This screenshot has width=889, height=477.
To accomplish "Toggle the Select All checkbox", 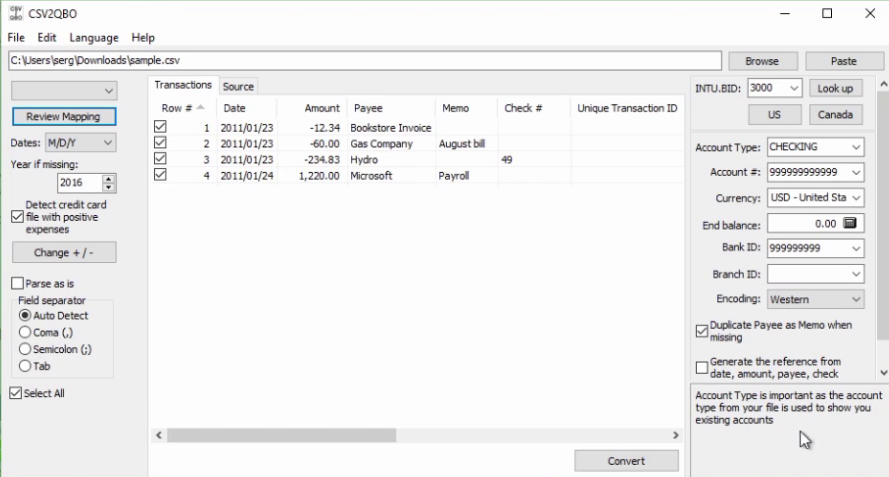I will [x=15, y=392].
